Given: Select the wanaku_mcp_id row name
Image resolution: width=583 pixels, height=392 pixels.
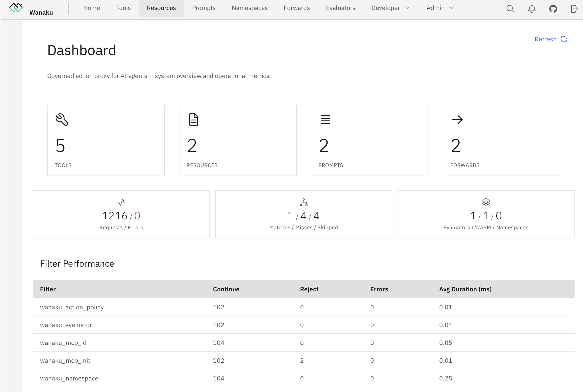Looking at the screenshot, I should point(63,343).
